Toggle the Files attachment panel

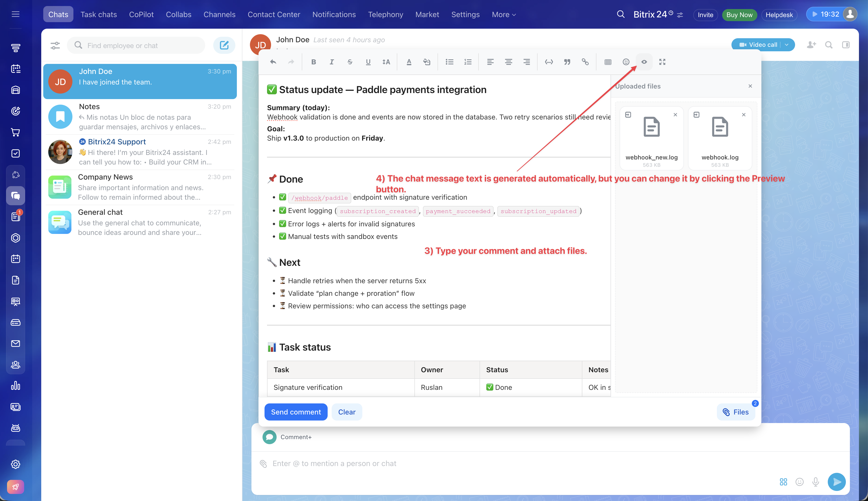[735, 412]
